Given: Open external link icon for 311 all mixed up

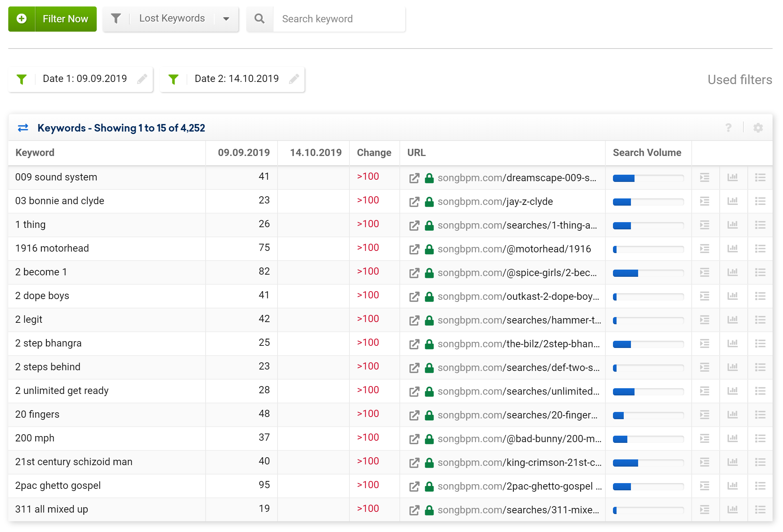Looking at the screenshot, I should click(414, 510).
